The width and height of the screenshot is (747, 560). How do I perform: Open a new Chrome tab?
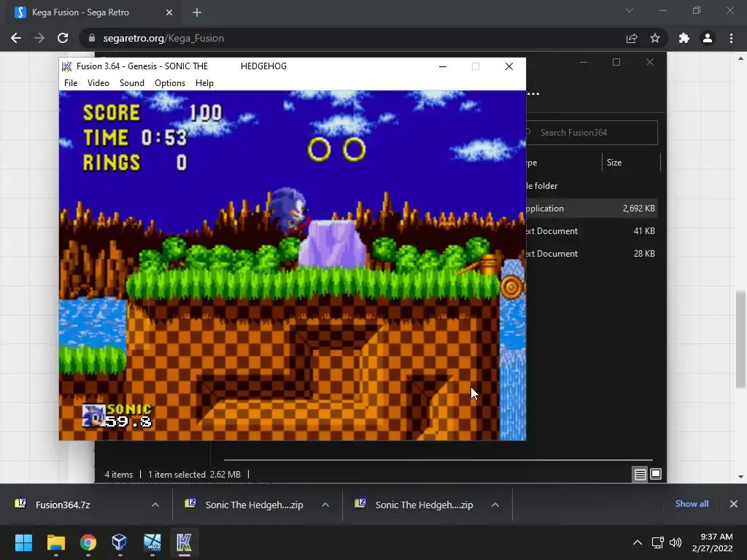(197, 12)
